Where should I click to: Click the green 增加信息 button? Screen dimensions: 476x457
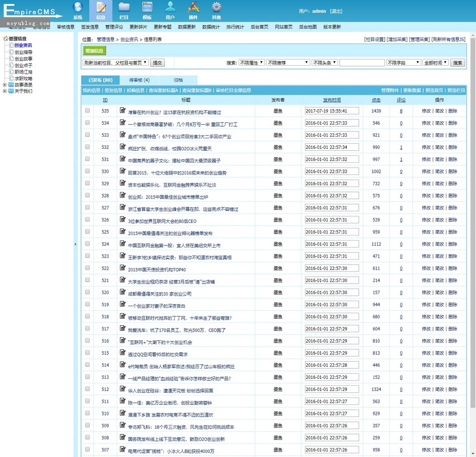point(94,51)
